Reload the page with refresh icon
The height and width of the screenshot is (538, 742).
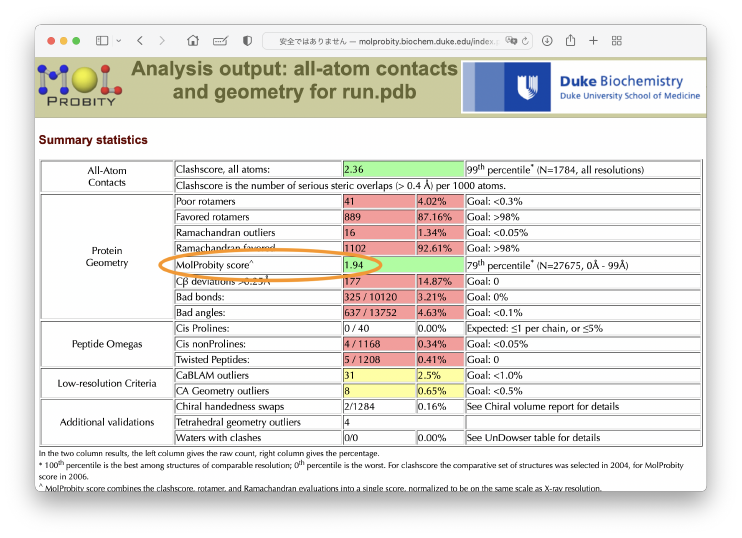pyautogui.click(x=525, y=41)
